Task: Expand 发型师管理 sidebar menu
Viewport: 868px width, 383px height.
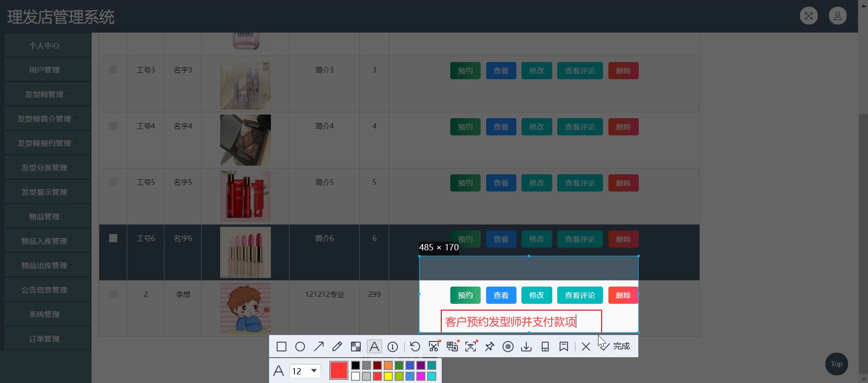Action: pyautogui.click(x=48, y=94)
